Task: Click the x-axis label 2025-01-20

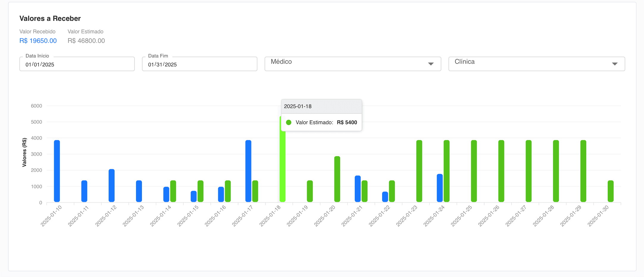Action: coord(325,216)
